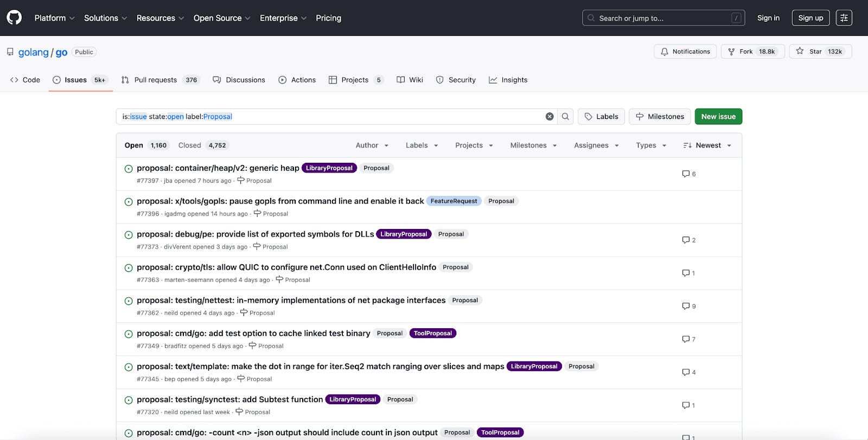868x440 pixels.
Task: Focus the Search or jump to field
Action: click(x=663, y=18)
